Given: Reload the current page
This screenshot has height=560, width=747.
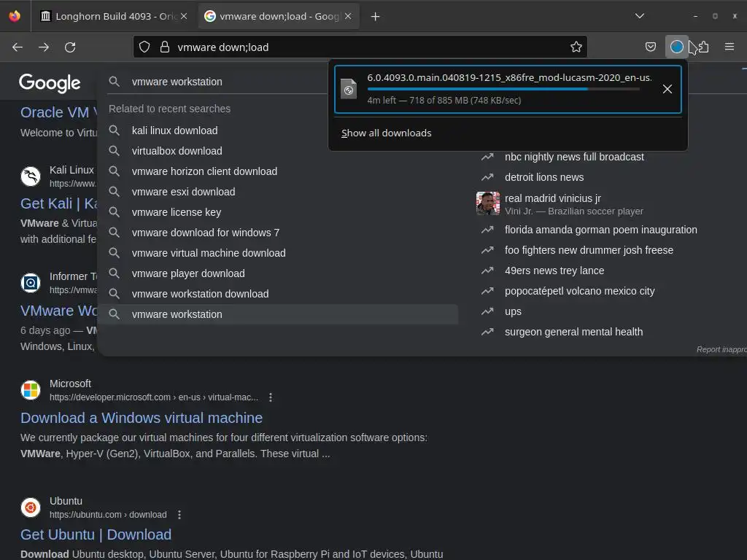Looking at the screenshot, I should click(x=70, y=47).
